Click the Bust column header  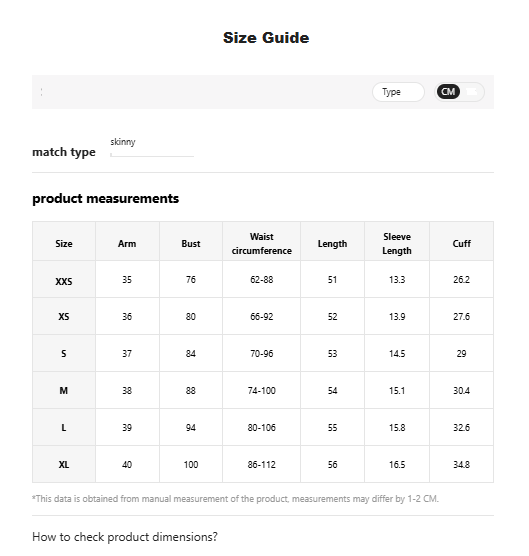191,243
